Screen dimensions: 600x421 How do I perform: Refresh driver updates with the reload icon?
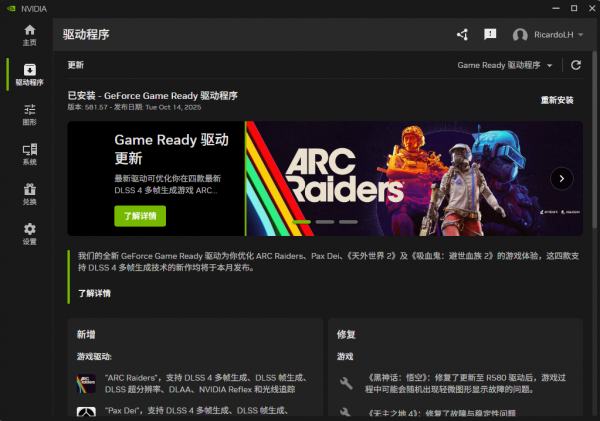pyautogui.click(x=575, y=65)
